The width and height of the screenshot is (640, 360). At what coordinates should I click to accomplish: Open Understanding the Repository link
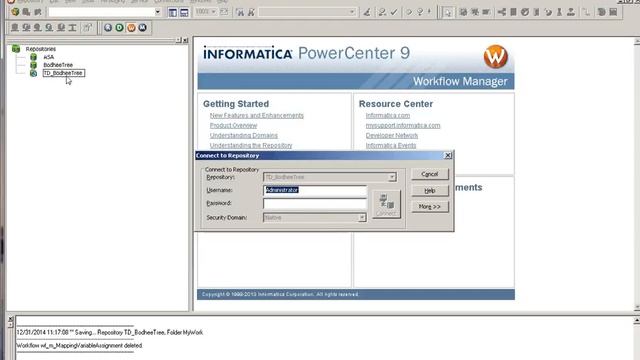point(251,146)
